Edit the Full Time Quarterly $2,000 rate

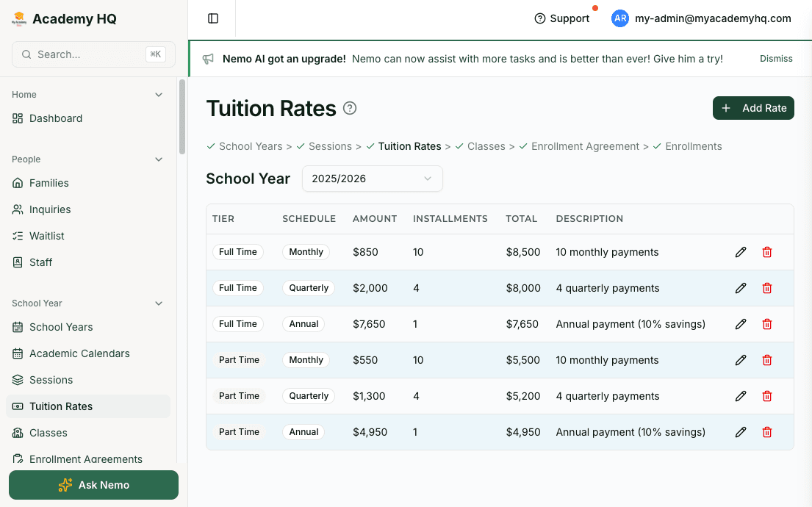click(x=741, y=288)
